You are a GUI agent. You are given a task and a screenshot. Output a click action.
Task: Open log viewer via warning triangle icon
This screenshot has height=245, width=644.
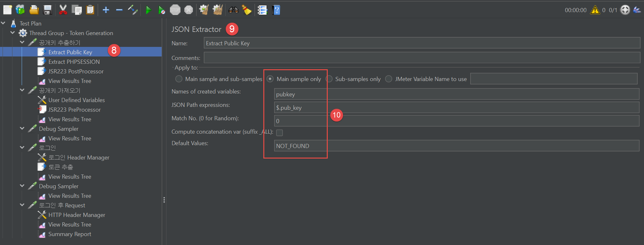(595, 10)
